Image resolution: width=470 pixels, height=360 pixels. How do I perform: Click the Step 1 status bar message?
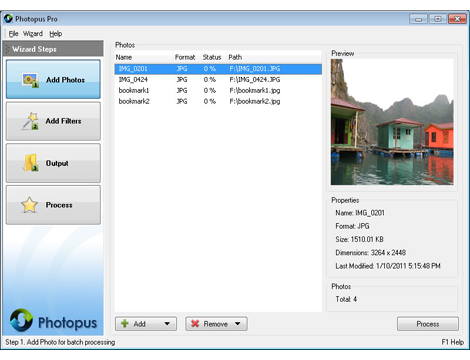pos(60,342)
